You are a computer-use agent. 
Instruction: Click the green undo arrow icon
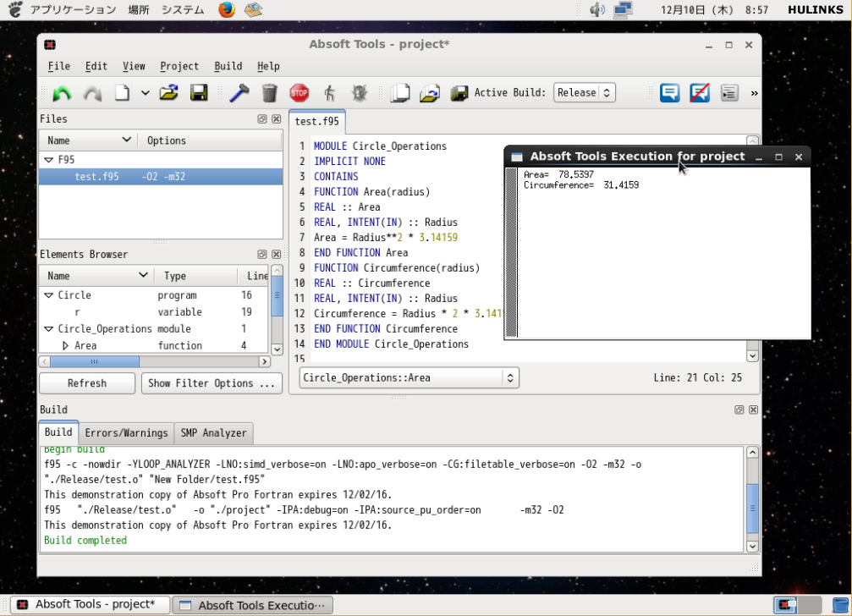coord(62,93)
